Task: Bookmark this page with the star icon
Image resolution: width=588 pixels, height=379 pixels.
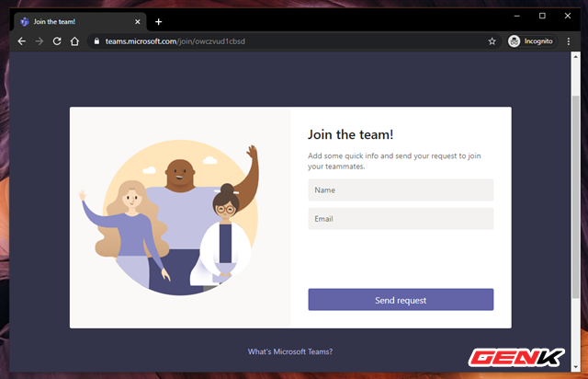Action: click(492, 41)
